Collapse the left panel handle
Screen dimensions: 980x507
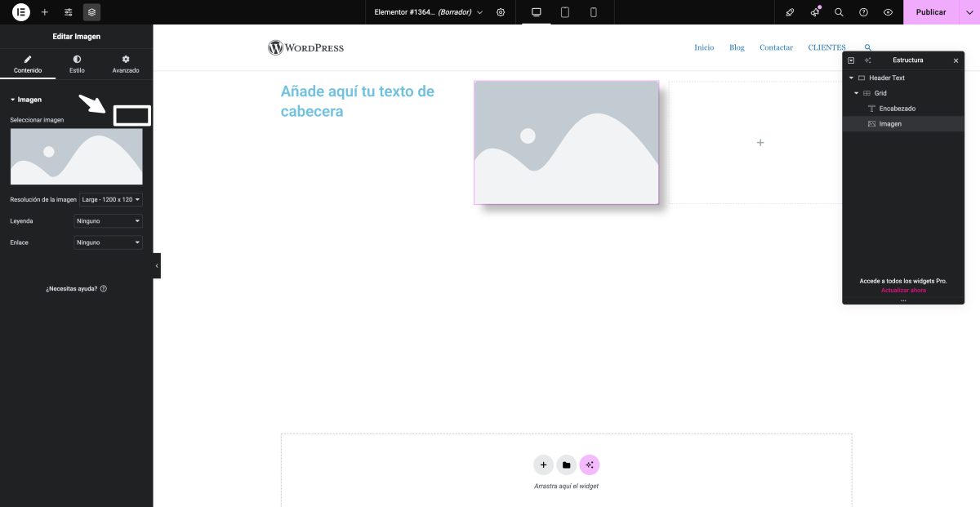coord(157,265)
